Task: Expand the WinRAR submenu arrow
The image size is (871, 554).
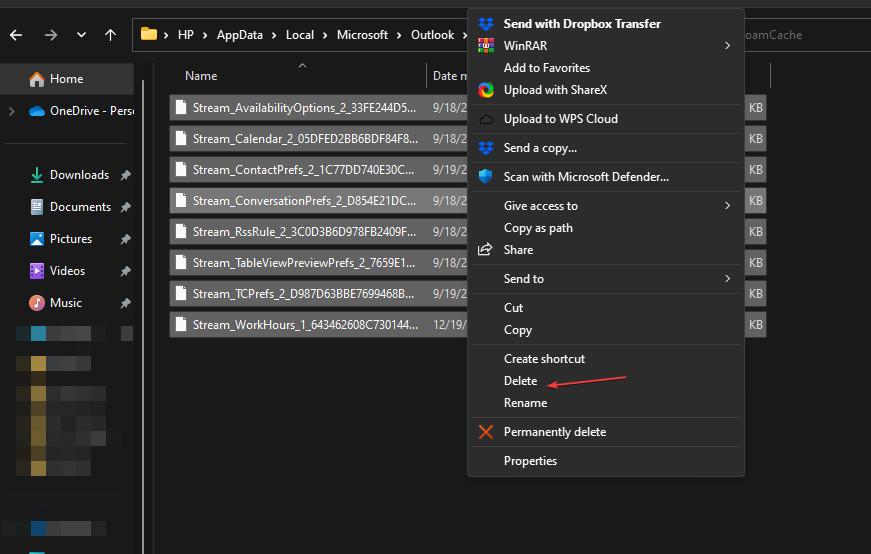Action: tap(727, 46)
